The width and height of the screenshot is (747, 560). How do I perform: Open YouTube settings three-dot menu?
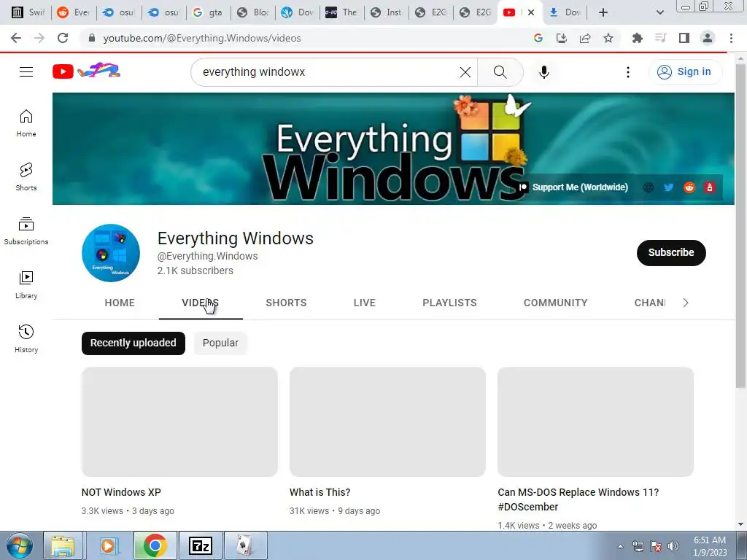[x=628, y=72]
